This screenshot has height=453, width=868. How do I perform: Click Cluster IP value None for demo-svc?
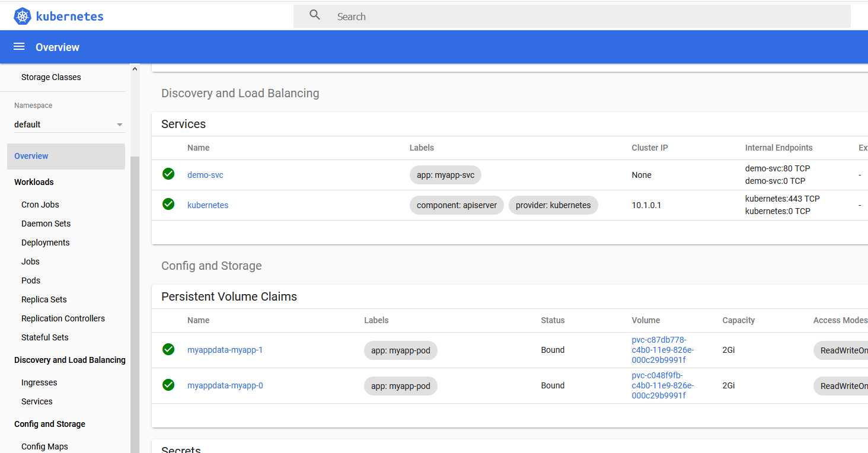(x=642, y=175)
